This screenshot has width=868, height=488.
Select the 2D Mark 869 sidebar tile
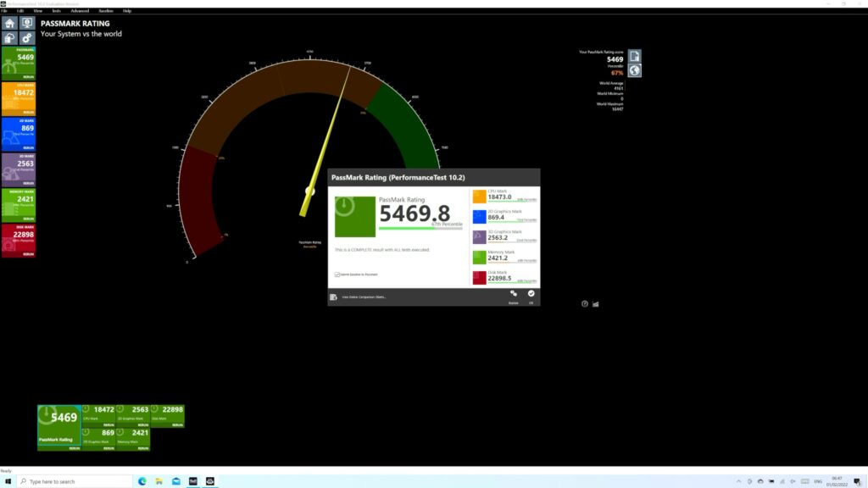click(x=19, y=134)
